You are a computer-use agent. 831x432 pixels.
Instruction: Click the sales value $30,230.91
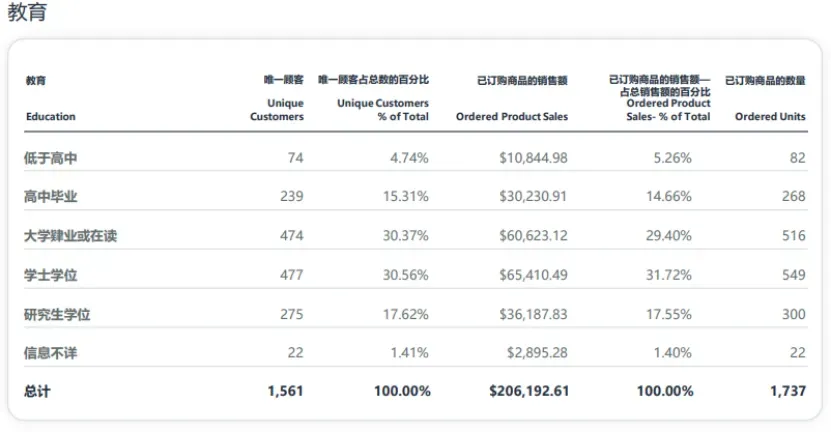(533, 197)
